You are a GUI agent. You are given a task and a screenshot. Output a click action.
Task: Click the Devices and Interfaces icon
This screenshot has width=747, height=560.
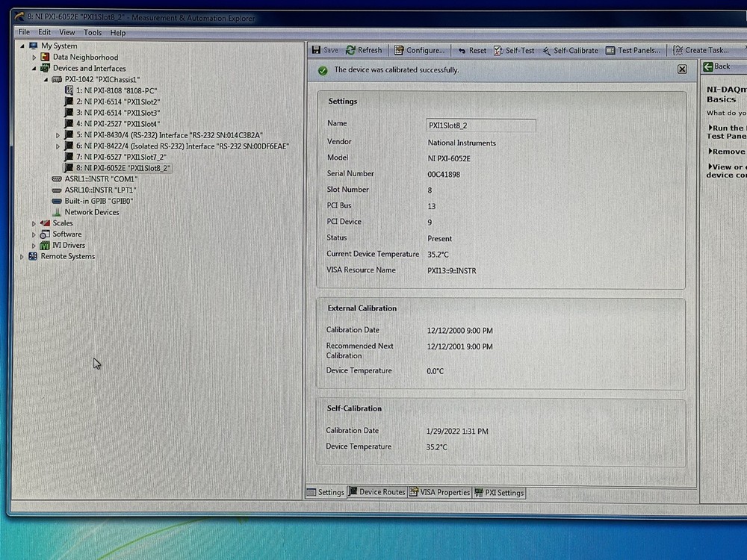[x=45, y=68]
